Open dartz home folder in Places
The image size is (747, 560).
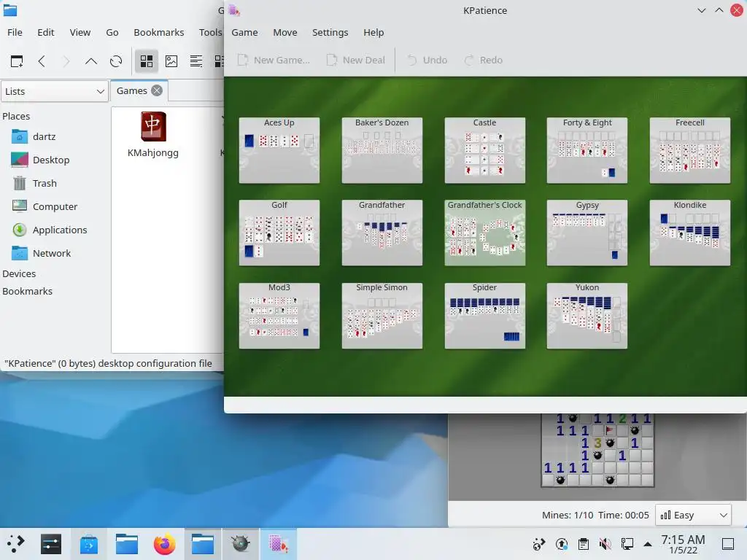[44, 136]
